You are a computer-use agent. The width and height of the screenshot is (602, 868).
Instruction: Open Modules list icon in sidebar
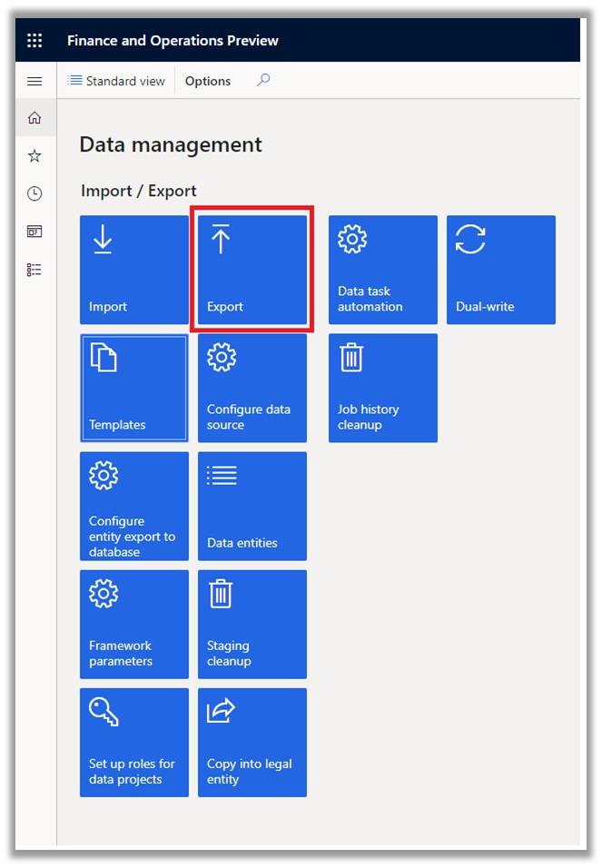coord(35,270)
